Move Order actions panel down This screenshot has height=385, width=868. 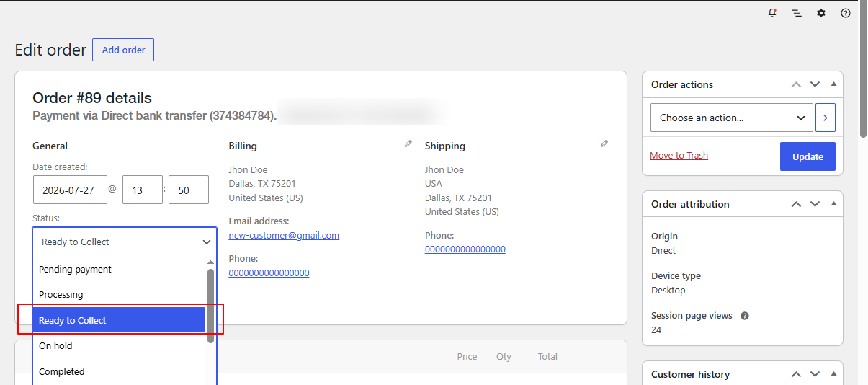click(x=815, y=84)
